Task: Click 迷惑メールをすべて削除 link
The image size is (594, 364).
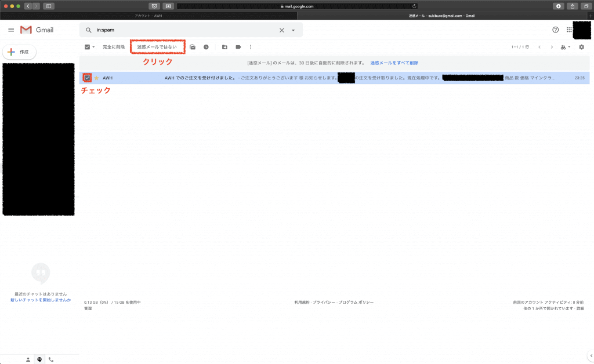Action: click(394, 63)
